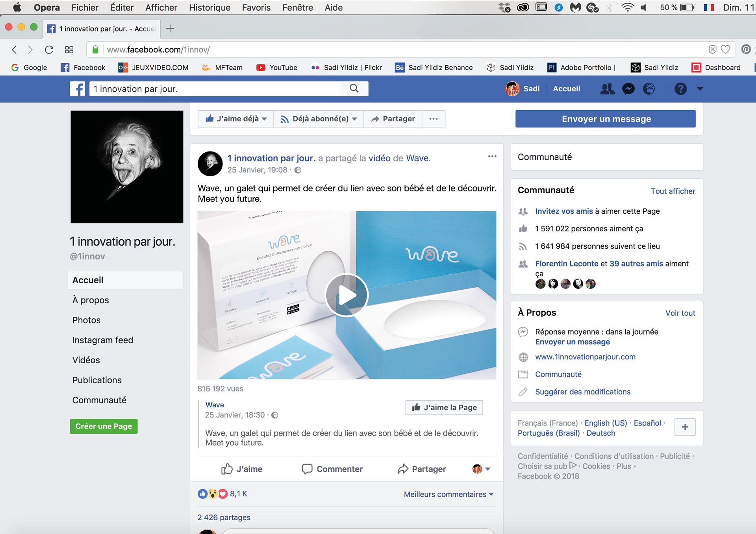Select the Vidéos page tab
Image resolution: width=756 pixels, height=534 pixels.
coord(86,360)
